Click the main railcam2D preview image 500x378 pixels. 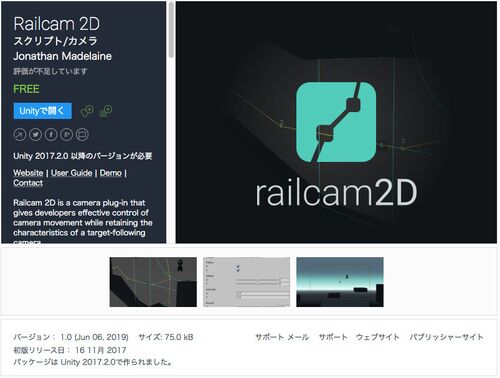coord(336,122)
